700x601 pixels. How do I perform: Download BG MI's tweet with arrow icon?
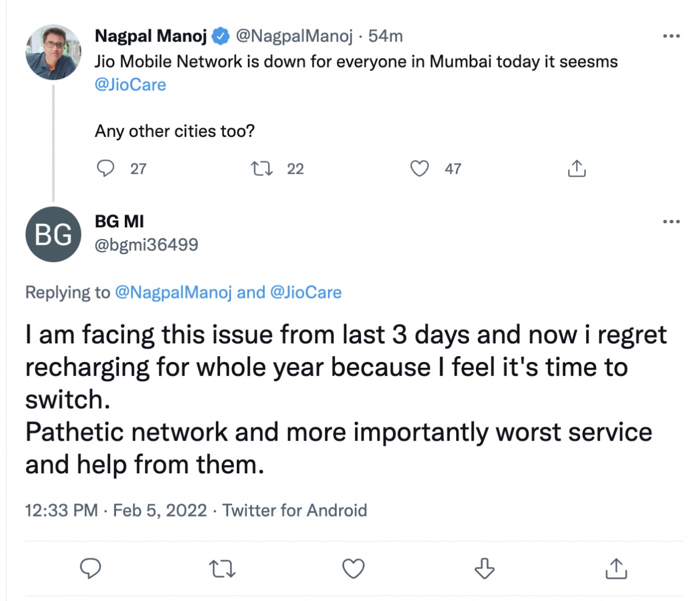(485, 568)
